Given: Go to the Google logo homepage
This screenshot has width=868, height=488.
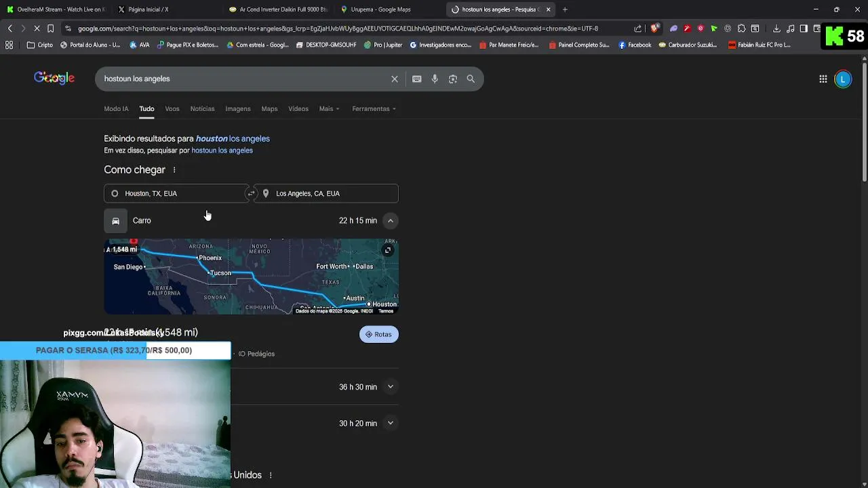Looking at the screenshot, I should pyautogui.click(x=54, y=79).
